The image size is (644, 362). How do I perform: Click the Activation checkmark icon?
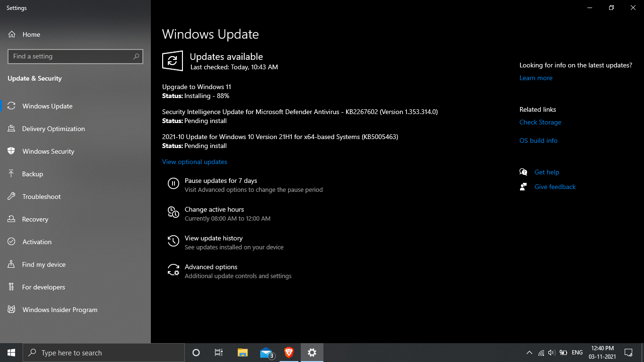coord(12,242)
